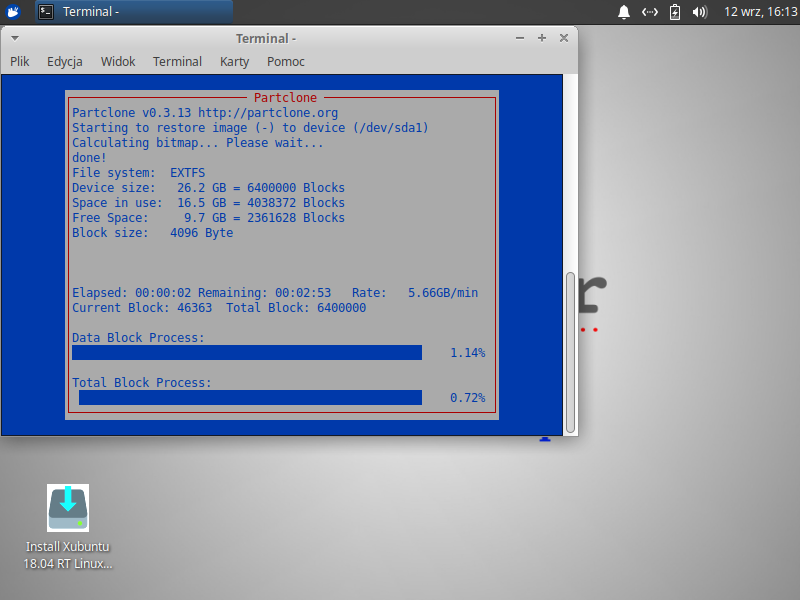Click the terminal vertical scrollbar
800x600 pixels.
point(570,350)
